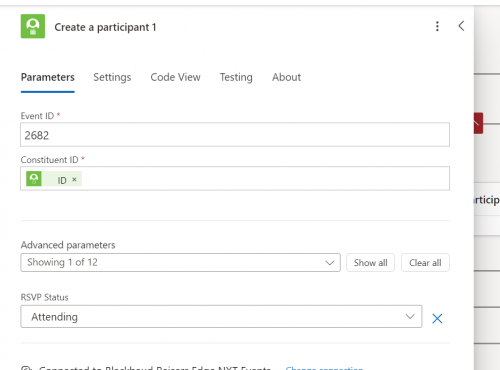Open the three-dot more options menu
Screen dimensions: 500x370
[437, 26]
